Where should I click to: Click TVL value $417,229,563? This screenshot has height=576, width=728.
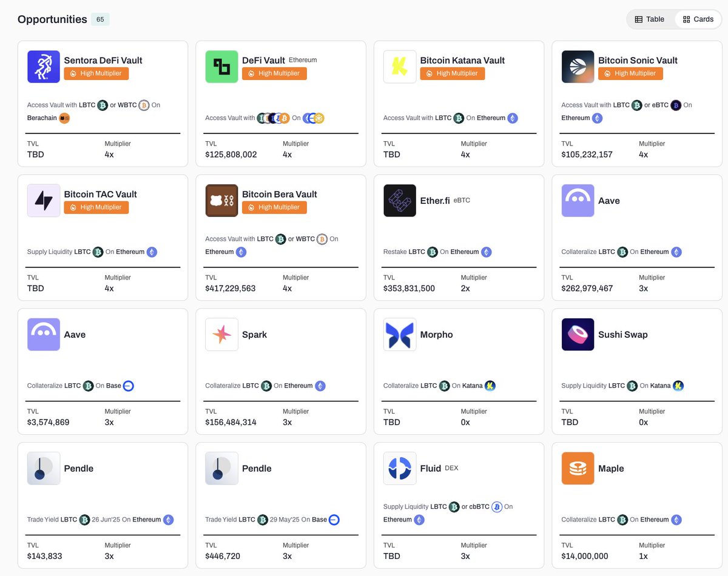pos(231,289)
